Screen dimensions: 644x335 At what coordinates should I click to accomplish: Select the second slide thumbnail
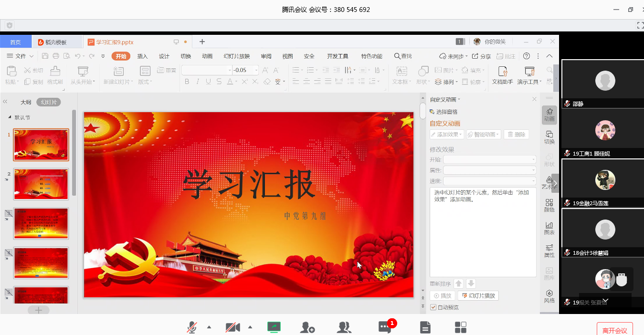click(41, 184)
